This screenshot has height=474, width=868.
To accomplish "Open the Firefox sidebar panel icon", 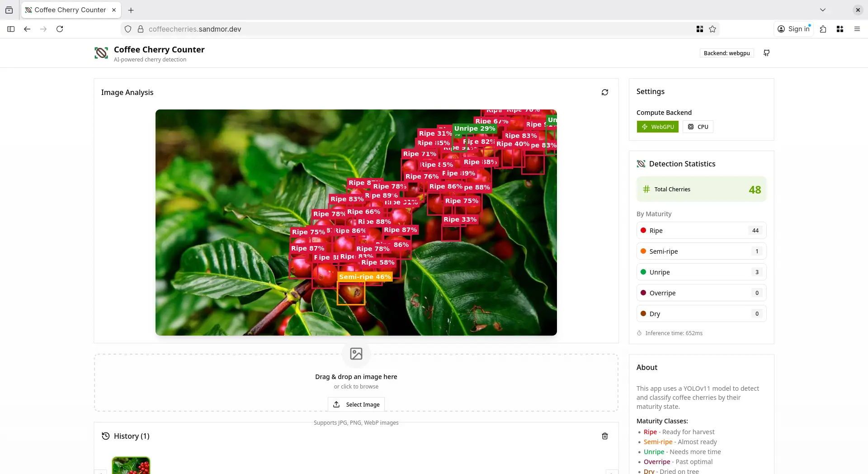I will tap(11, 29).
